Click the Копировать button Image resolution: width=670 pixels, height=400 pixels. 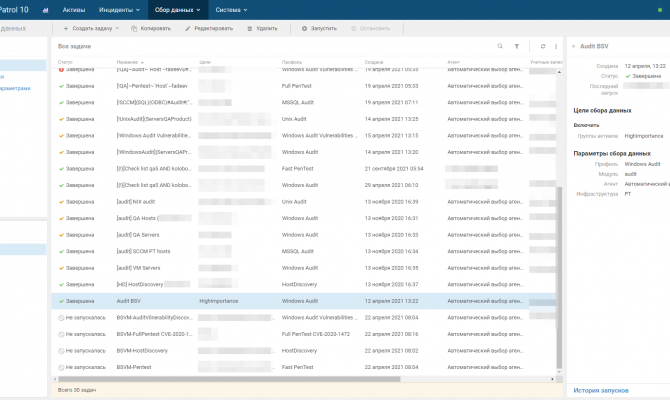[x=151, y=29]
